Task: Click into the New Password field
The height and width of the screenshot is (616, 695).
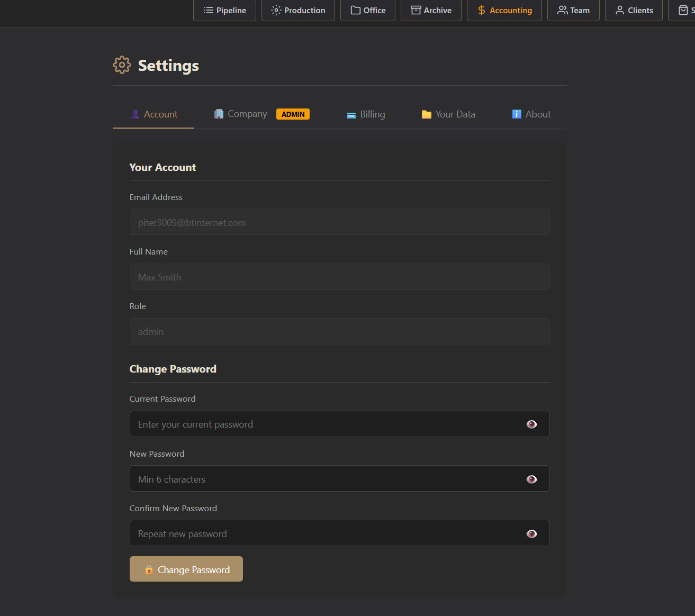Action: [x=323, y=479]
